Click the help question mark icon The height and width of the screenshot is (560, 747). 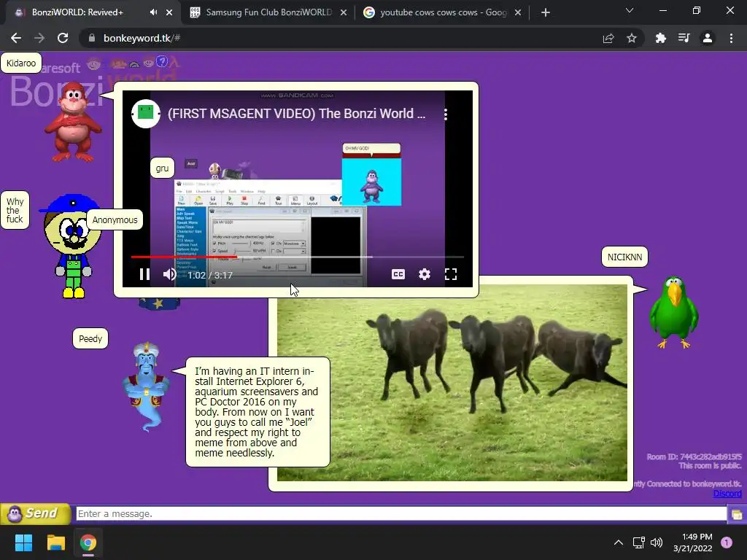[163, 61]
